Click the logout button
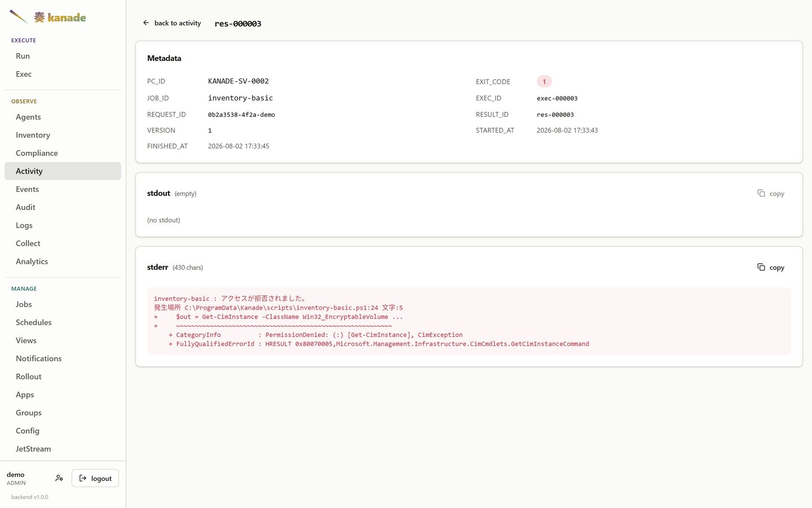The image size is (812, 508). pyautogui.click(x=95, y=478)
